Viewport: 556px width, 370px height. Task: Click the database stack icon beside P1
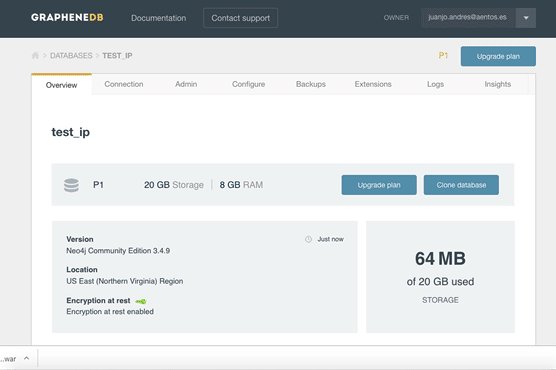[71, 185]
